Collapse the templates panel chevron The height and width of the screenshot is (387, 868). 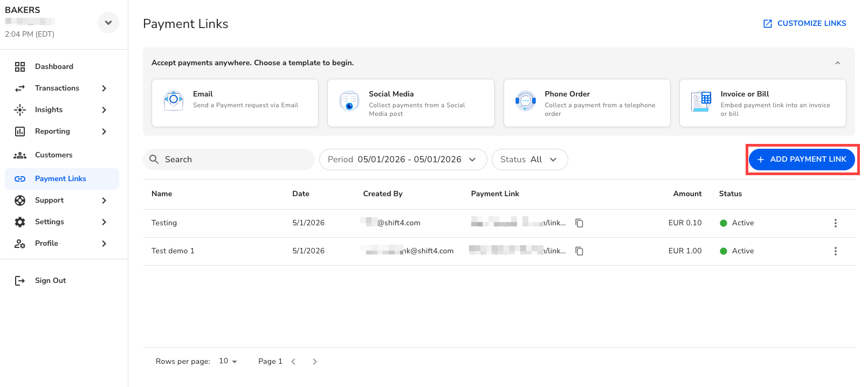tap(837, 63)
